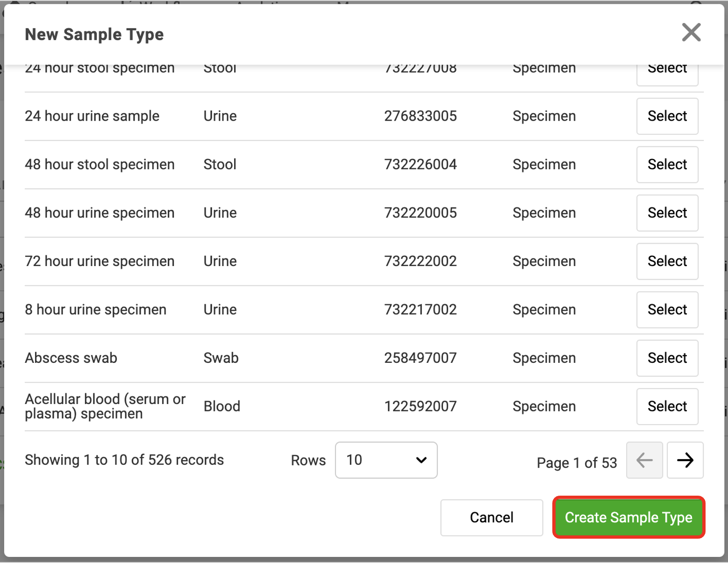Cancel the new sample type dialog
The width and height of the screenshot is (728, 563).
coord(492,517)
